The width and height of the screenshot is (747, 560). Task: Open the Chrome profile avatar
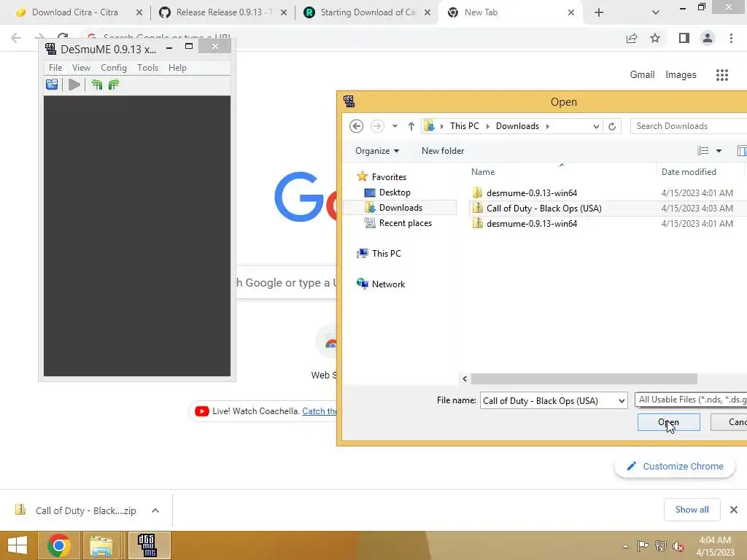(708, 38)
